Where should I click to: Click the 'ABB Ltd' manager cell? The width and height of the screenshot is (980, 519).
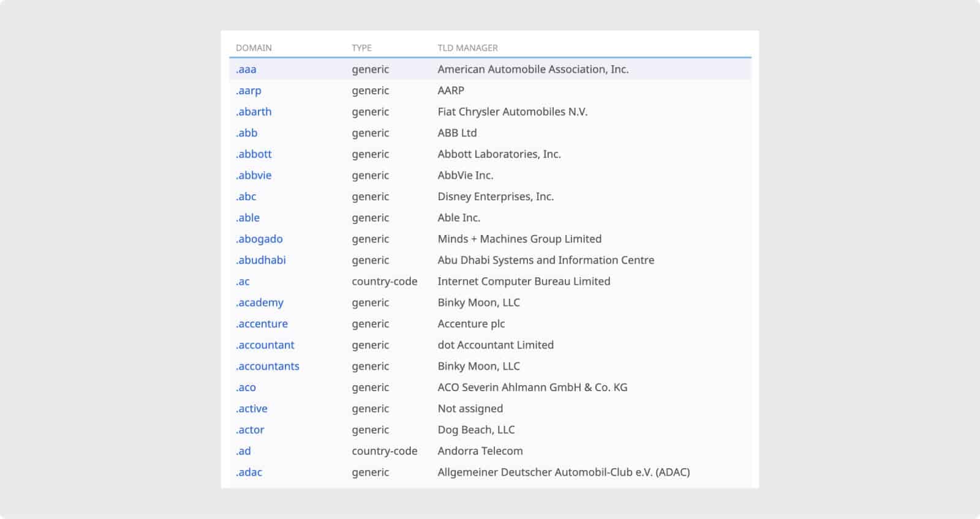pos(457,133)
